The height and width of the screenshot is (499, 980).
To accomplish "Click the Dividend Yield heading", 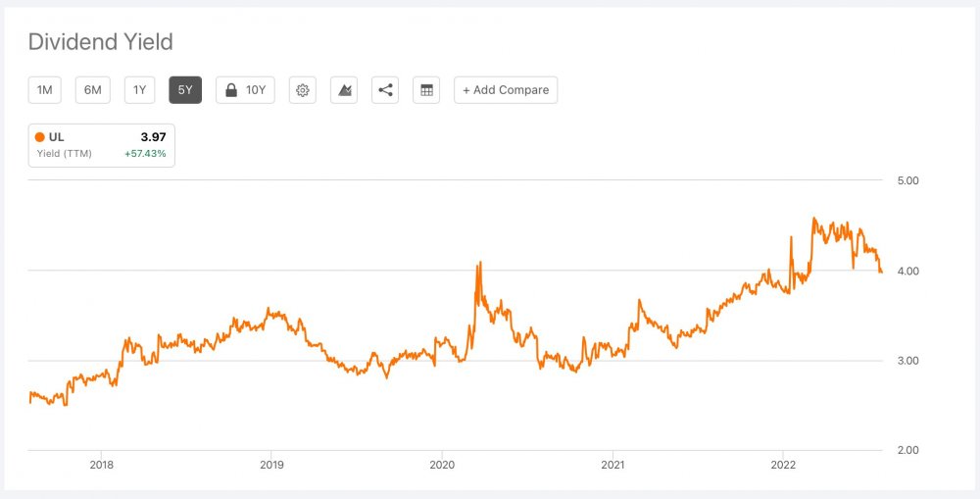I will (100, 42).
